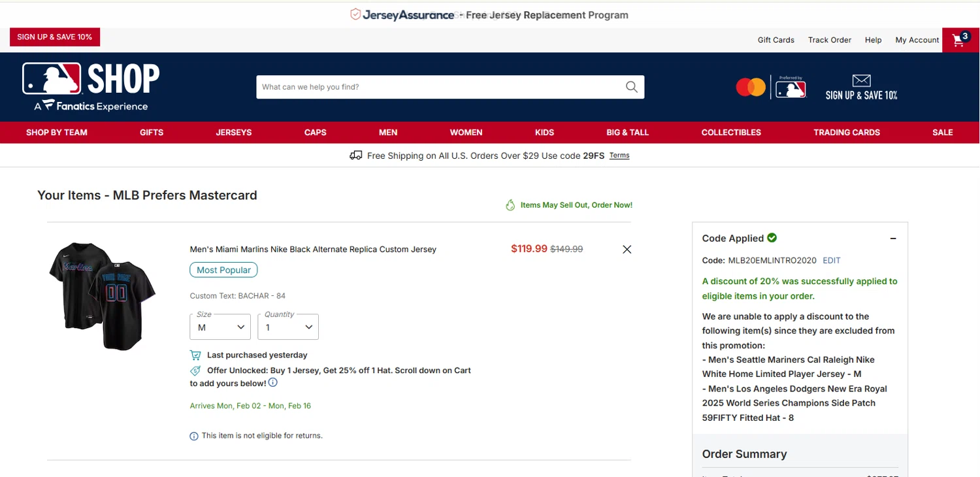
Task: Open the Big & Tall menu
Action: (x=628, y=132)
